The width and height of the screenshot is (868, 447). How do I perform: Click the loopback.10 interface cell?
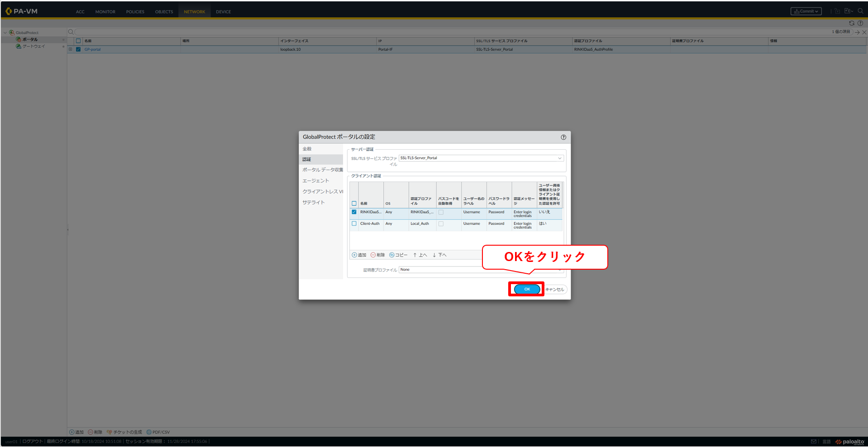coord(290,49)
